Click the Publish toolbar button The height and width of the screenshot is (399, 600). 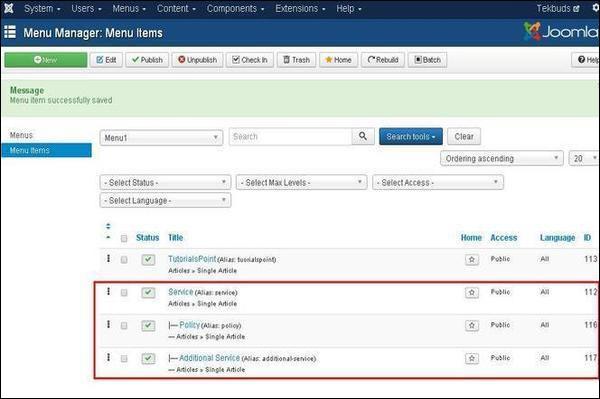(x=147, y=60)
